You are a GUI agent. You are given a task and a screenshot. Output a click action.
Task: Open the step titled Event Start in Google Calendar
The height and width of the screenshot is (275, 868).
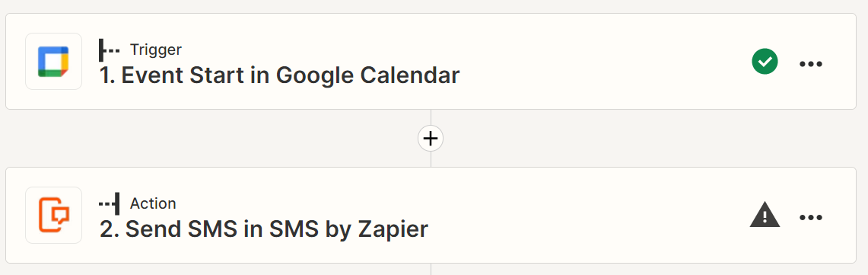[279, 76]
